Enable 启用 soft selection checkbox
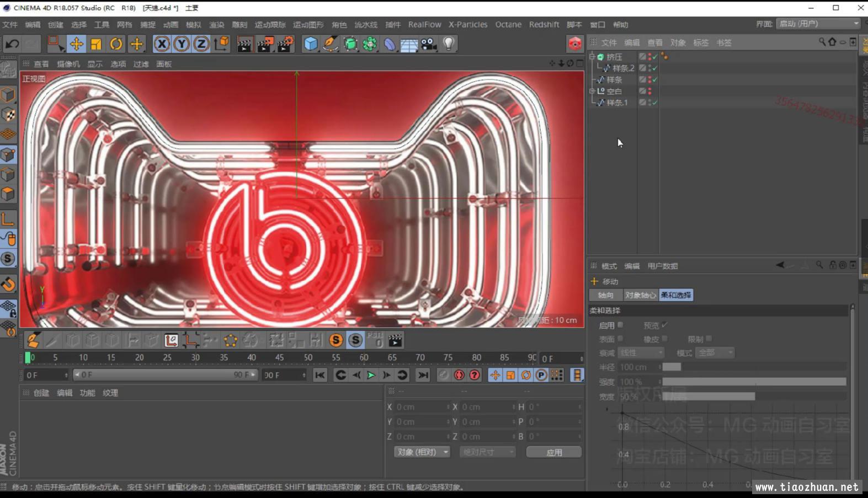 pos(620,325)
